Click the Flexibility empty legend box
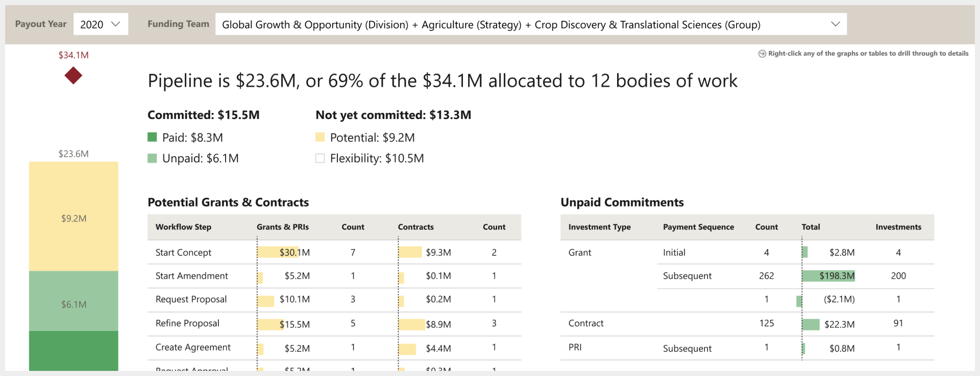 (320, 158)
